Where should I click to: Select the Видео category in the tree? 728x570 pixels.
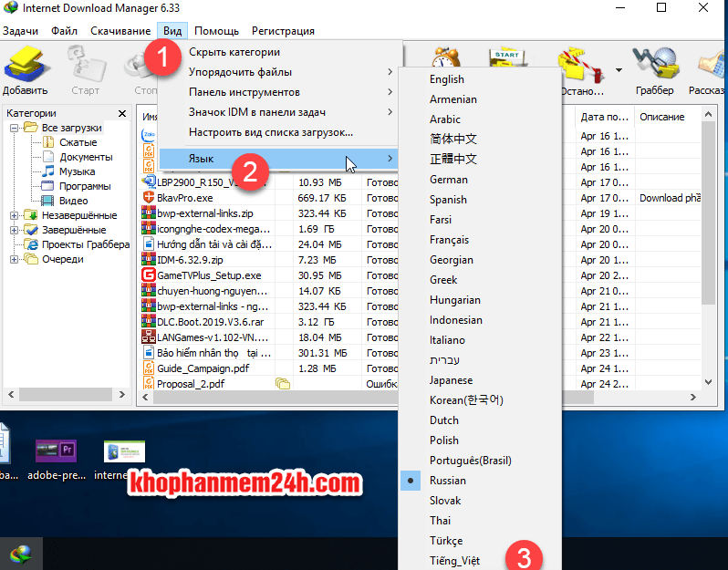tap(73, 201)
